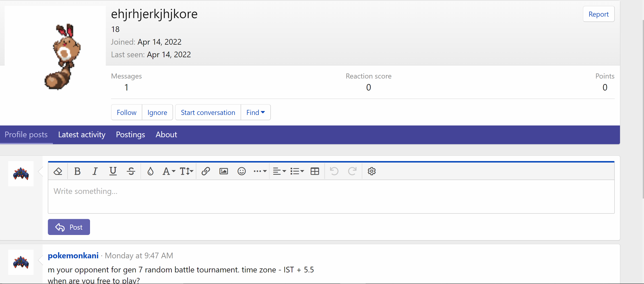The height and width of the screenshot is (284, 644).
Task: Open the font family dropdown
Action: point(169,171)
